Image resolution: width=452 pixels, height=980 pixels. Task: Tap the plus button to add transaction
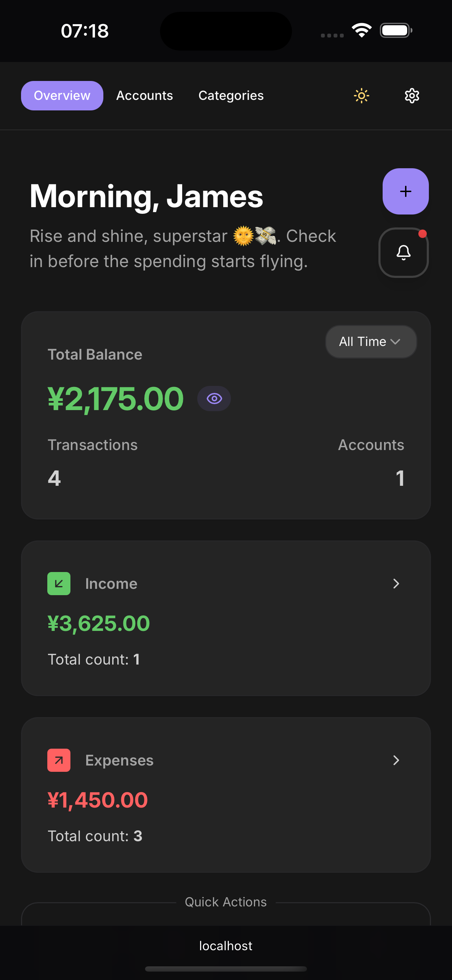[x=405, y=191]
